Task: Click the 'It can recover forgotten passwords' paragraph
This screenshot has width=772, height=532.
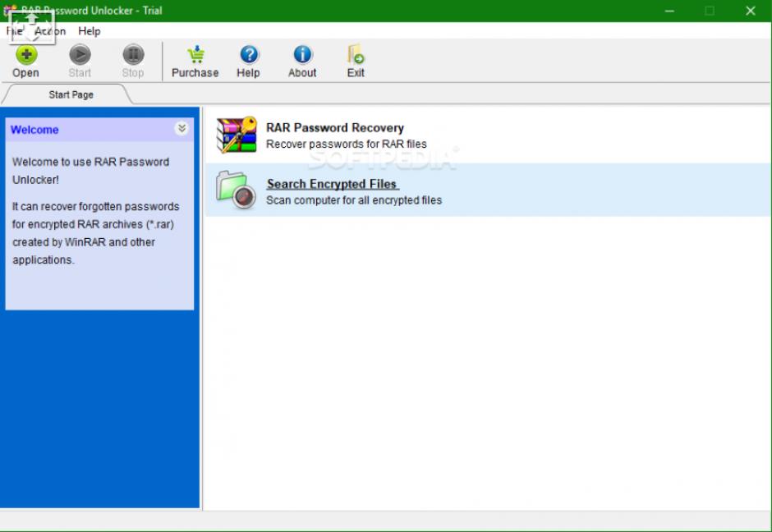Action: pyautogui.click(x=95, y=233)
